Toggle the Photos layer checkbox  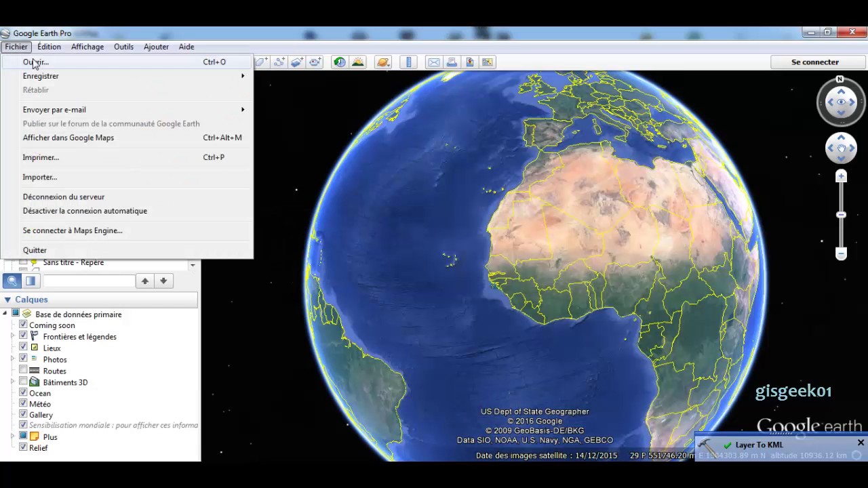coord(23,358)
